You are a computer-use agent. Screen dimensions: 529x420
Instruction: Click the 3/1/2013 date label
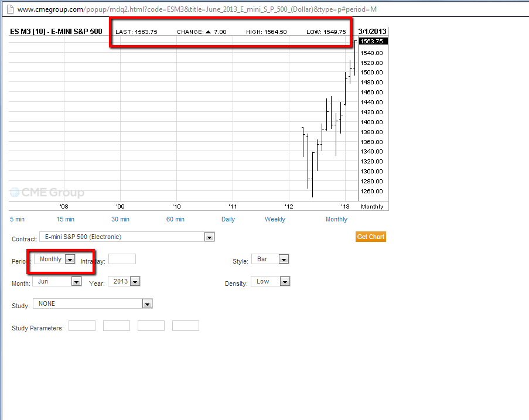pos(372,32)
